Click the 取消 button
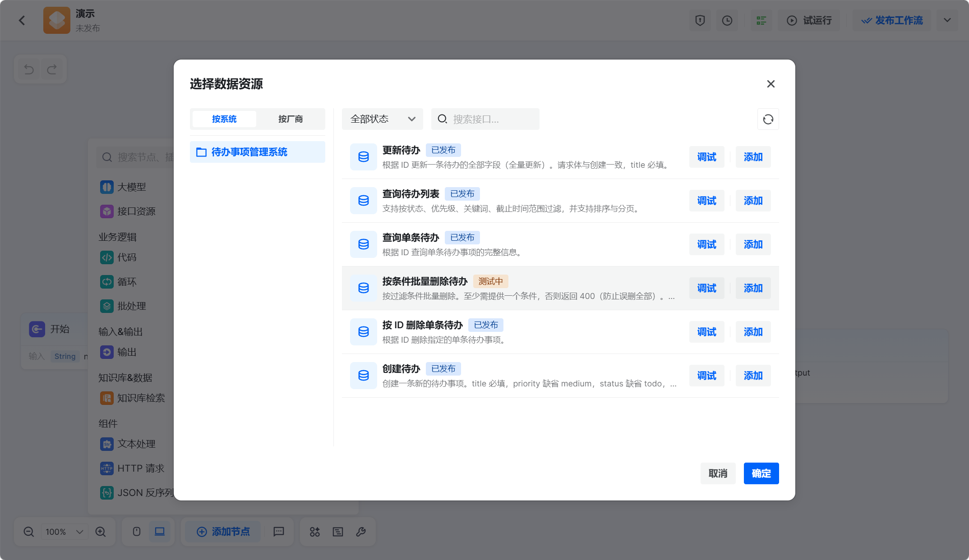Screen dimensions: 969x560 (x=718, y=473)
